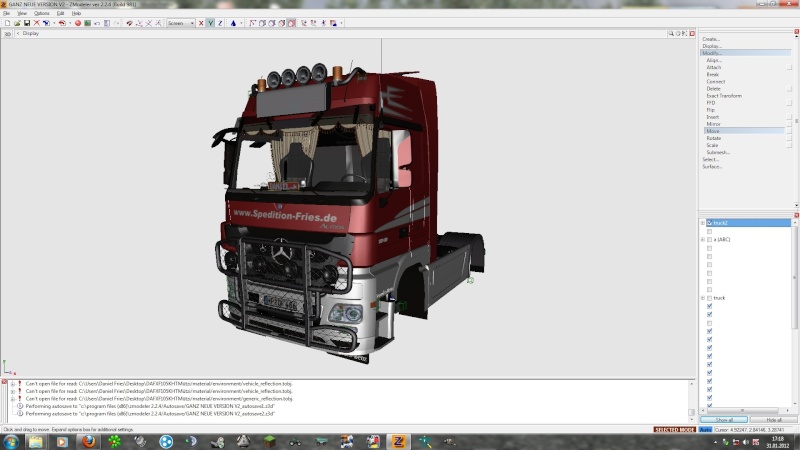Toggle visibility checkbox of truck2 object

tap(709, 223)
